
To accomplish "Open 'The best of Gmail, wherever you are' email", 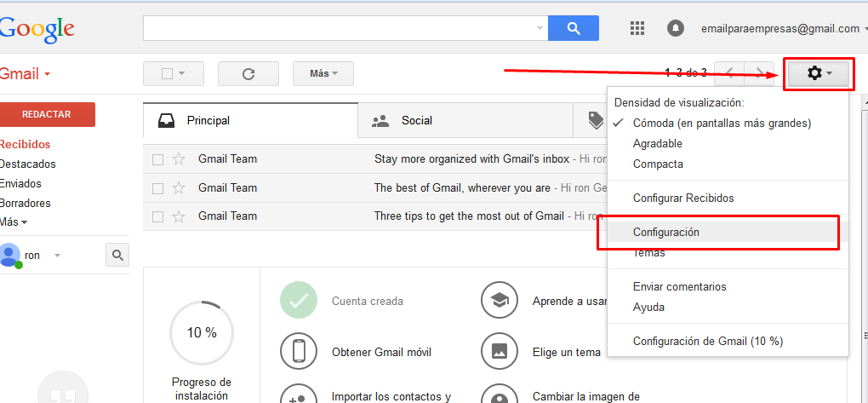I will (462, 188).
